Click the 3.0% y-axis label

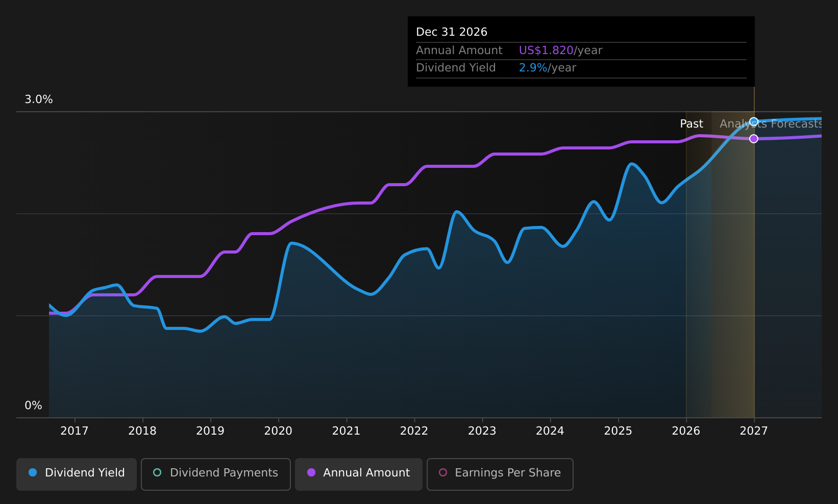[39, 99]
